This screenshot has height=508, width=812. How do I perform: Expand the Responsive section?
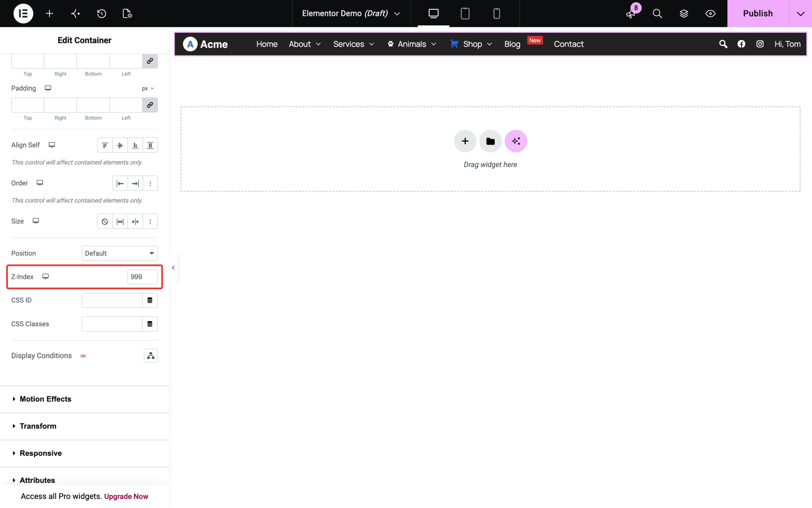click(x=85, y=453)
